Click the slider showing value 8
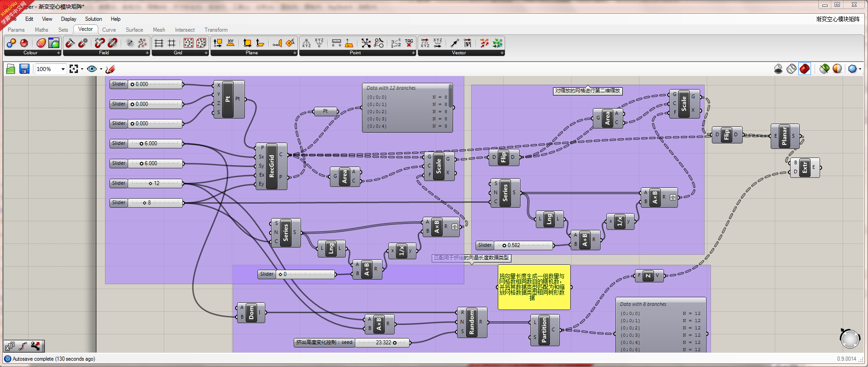This screenshot has height=367, width=868. [x=147, y=203]
